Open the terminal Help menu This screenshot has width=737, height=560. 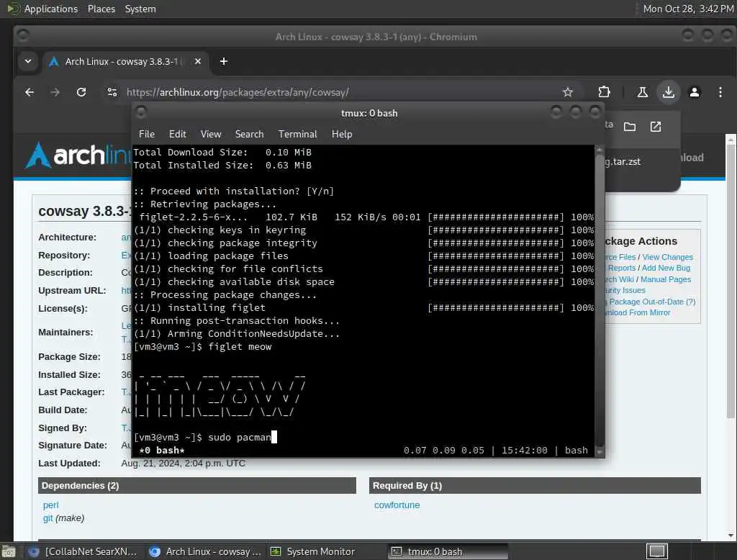(x=342, y=134)
